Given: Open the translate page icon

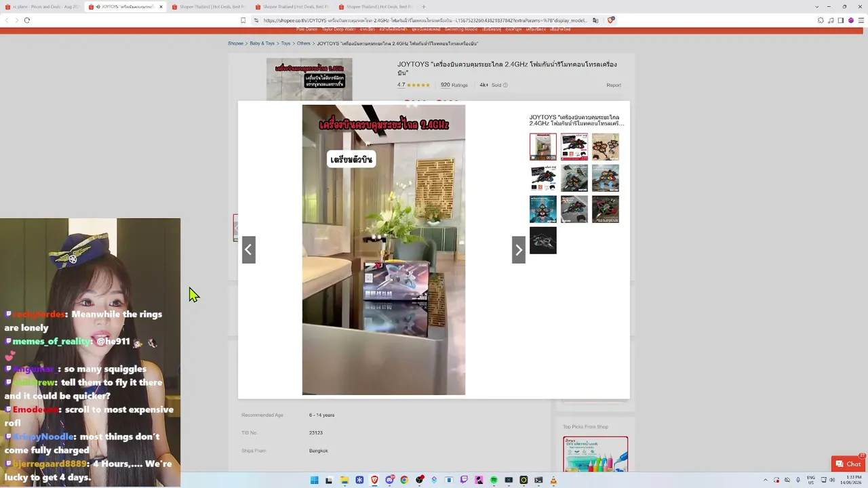Looking at the screenshot, I should pos(595,20).
